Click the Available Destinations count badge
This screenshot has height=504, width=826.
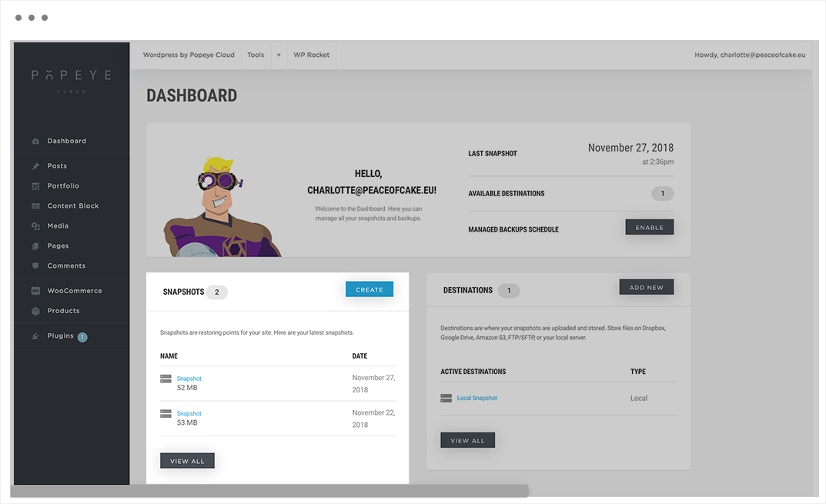tap(663, 193)
